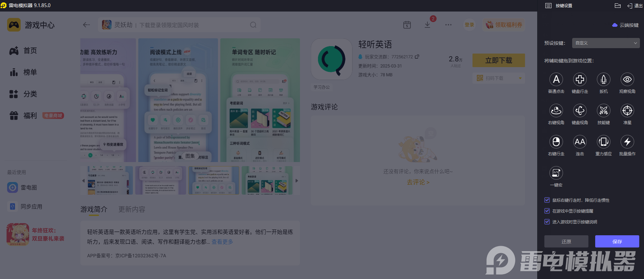Click the 领取福利券 button

[x=504, y=25]
